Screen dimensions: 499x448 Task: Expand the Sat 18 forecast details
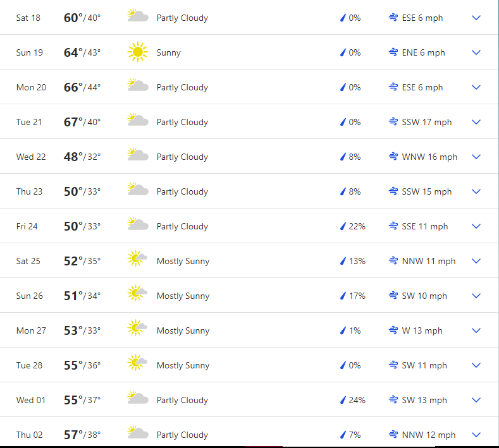click(476, 18)
